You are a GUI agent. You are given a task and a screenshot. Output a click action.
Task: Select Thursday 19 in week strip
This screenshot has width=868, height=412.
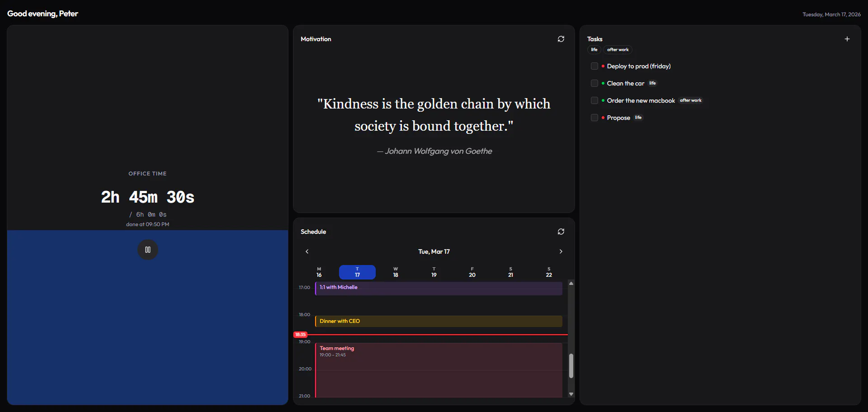click(x=434, y=272)
